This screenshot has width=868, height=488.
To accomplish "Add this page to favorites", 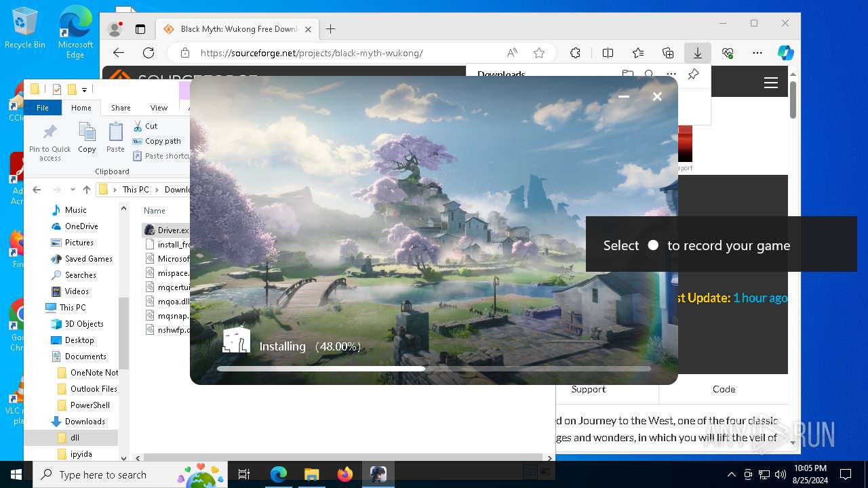I will pos(539,53).
